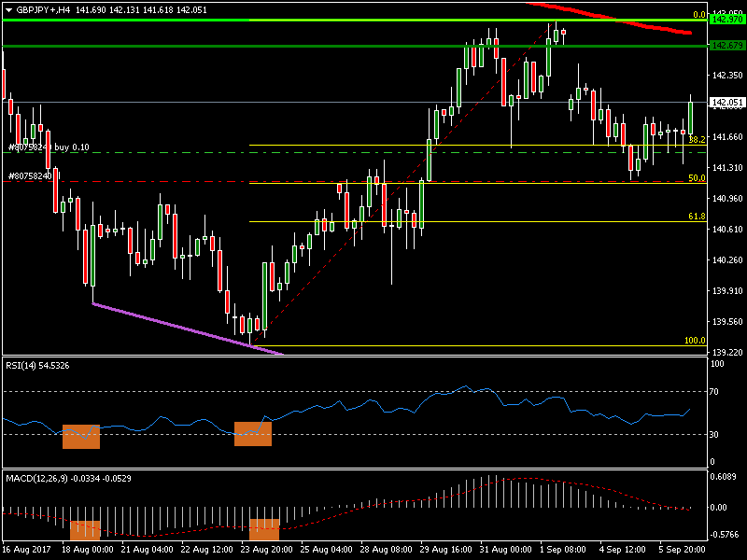This screenshot has height=560, width=747.
Task: Select the right orange rectangle in MACD panel
Action: pyautogui.click(x=264, y=529)
